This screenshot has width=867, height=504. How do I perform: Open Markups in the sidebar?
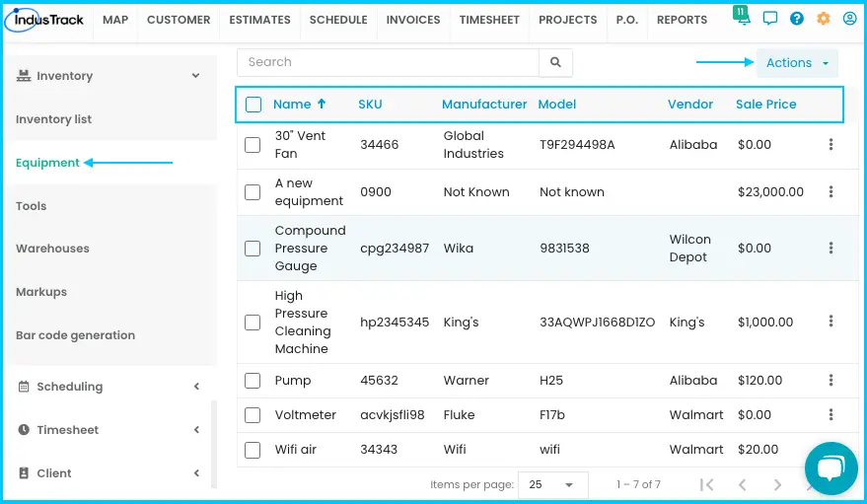[41, 292]
